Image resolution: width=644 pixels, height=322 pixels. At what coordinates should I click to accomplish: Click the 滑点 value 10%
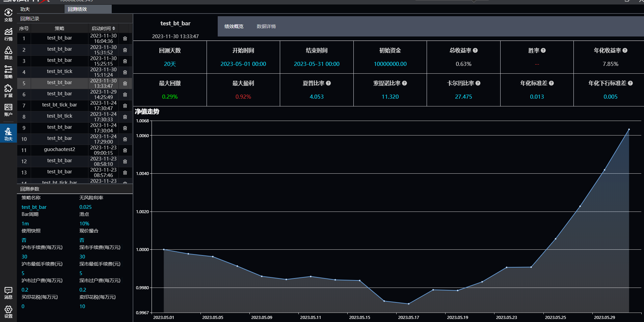(x=84, y=224)
